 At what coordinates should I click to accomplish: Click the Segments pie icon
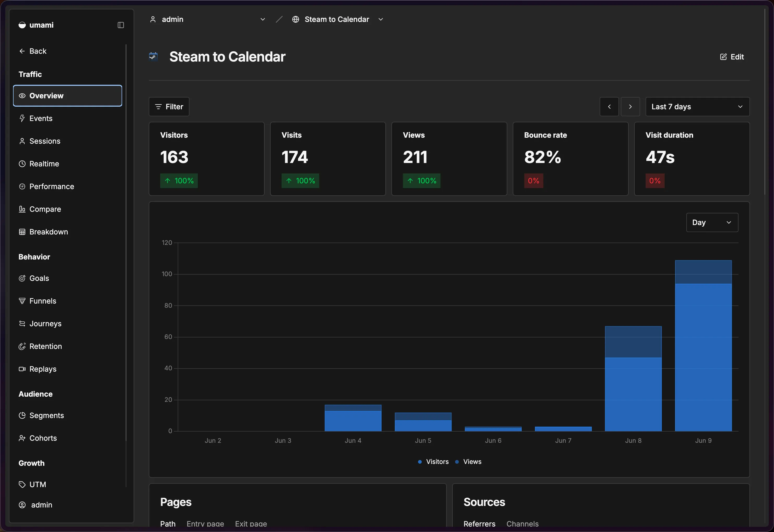tap(22, 415)
